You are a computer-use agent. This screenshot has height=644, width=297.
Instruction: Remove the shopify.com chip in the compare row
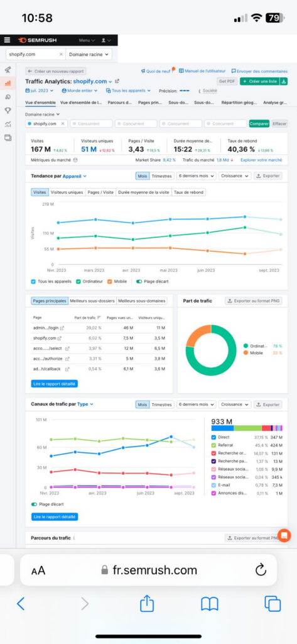63,124
